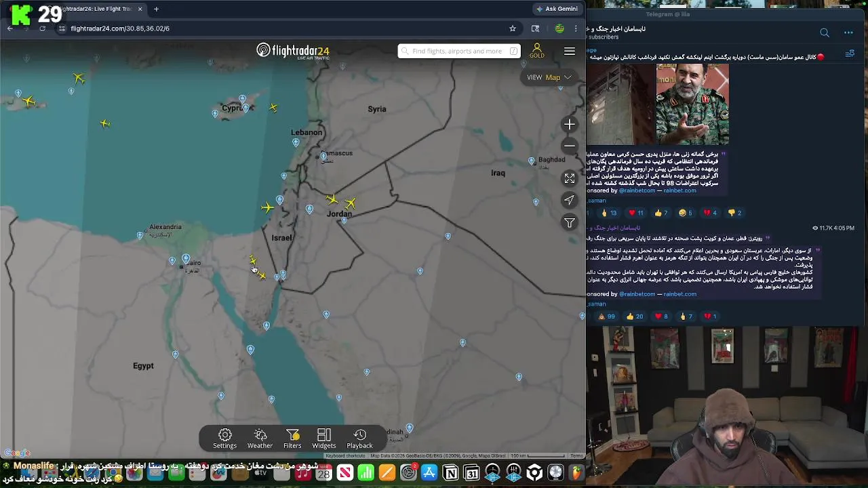The image size is (868, 488).
Task: Open Widgets in the bottom toolbar
Action: point(324,439)
